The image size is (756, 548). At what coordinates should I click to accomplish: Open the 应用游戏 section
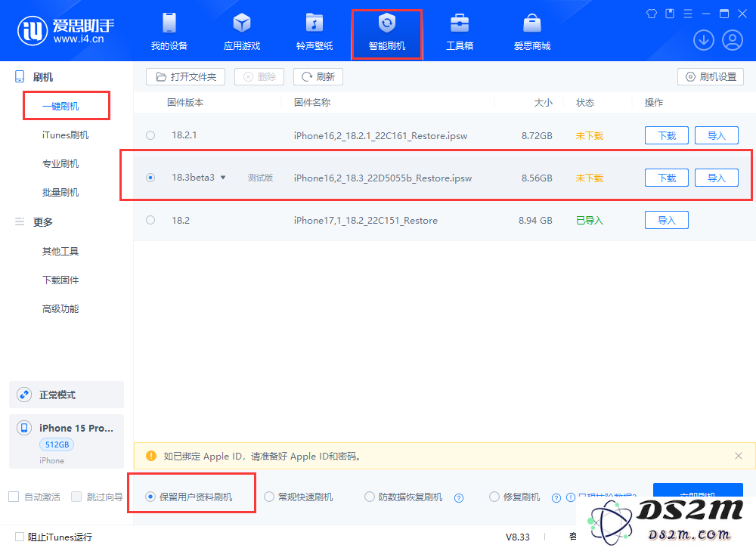(x=242, y=33)
